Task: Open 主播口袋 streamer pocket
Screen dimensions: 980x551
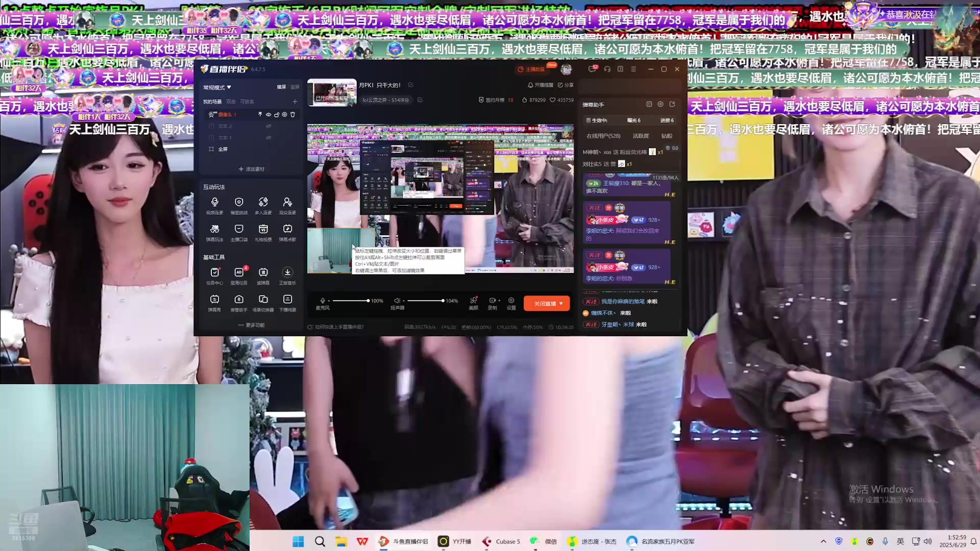Action: click(x=239, y=233)
